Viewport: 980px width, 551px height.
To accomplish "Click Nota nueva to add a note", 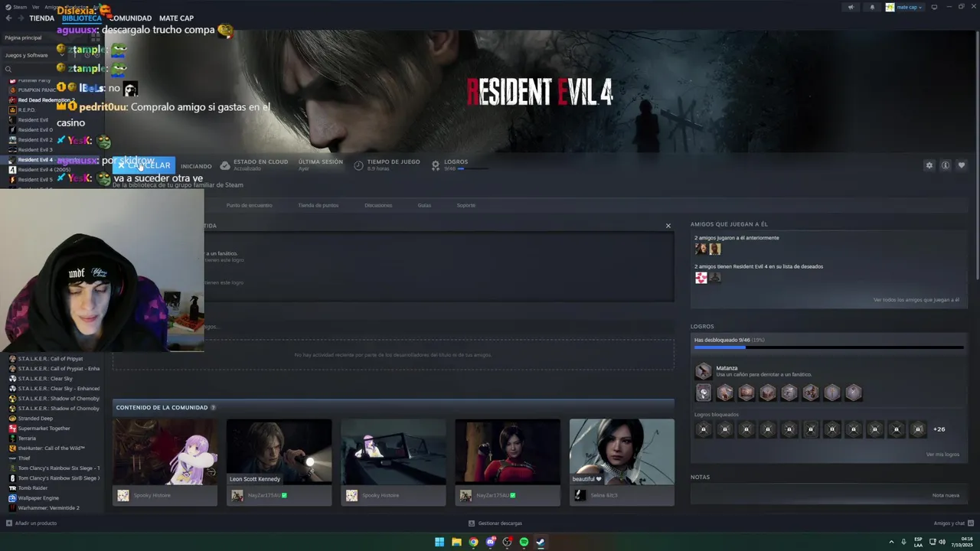I will [946, 495].
